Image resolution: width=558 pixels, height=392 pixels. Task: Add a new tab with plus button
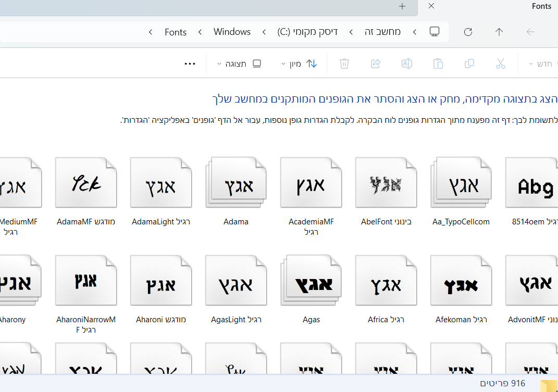pyautogui.click(x=402, y=6)
